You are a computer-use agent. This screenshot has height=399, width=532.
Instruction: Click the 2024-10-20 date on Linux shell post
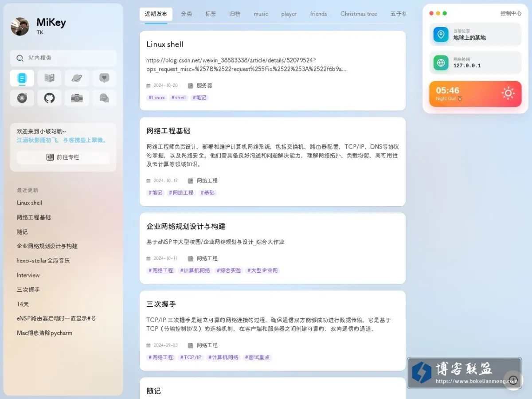162,86
